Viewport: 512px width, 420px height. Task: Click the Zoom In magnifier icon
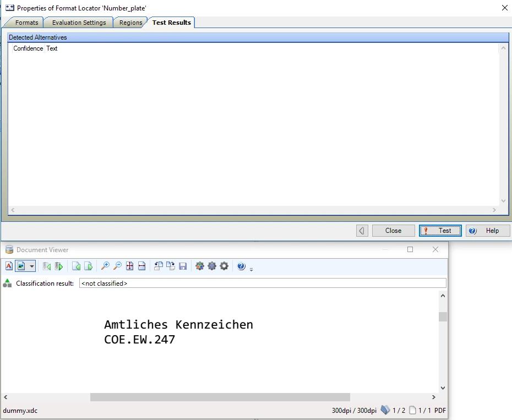[x=105, y=266]
